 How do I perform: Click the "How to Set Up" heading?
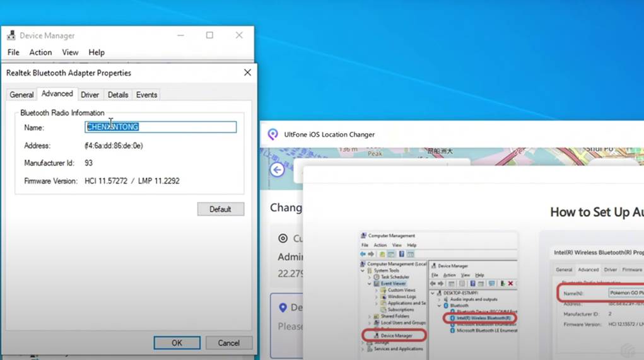597,212
